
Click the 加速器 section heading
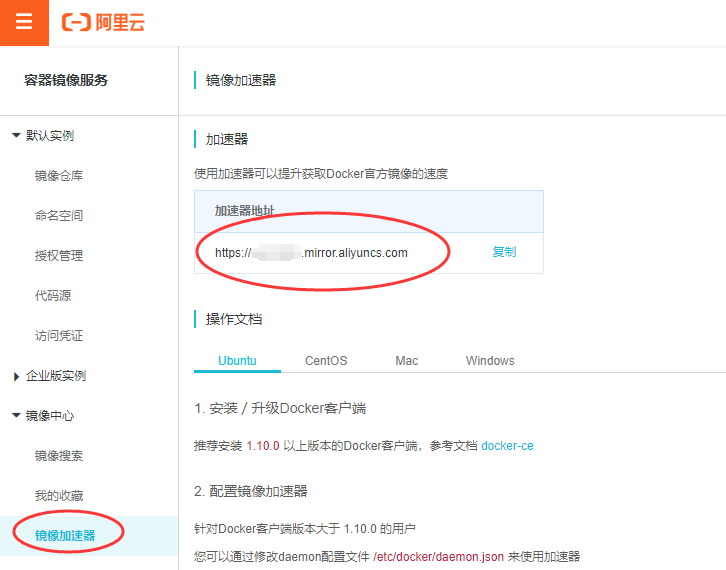click(x=227, y=139)
